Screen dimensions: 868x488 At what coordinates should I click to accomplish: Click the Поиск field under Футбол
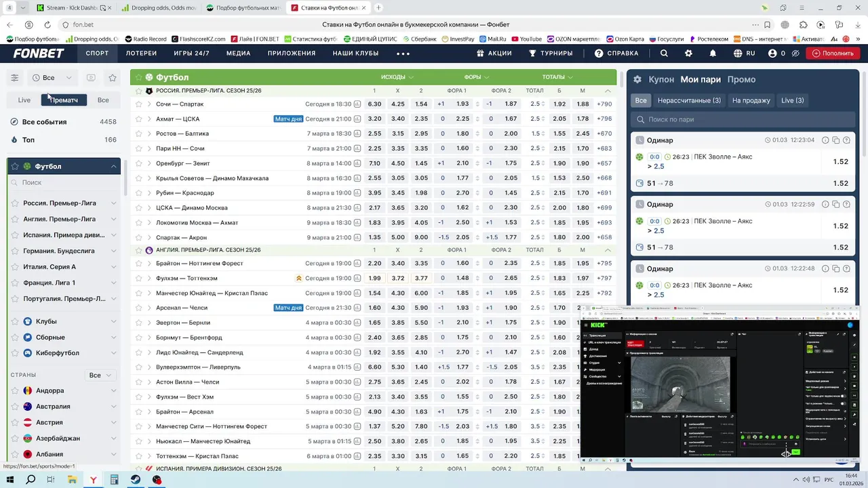tap(64, 183)
